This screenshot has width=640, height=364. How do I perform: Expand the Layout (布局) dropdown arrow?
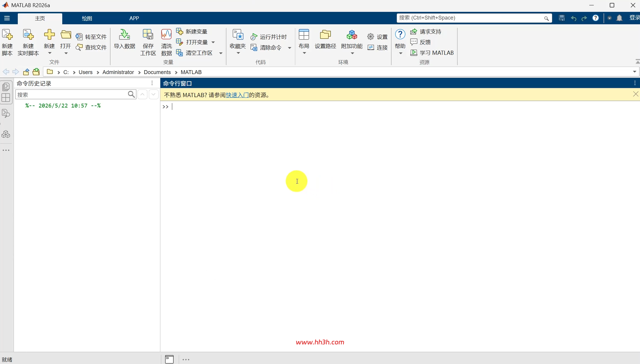click(304, 53)
